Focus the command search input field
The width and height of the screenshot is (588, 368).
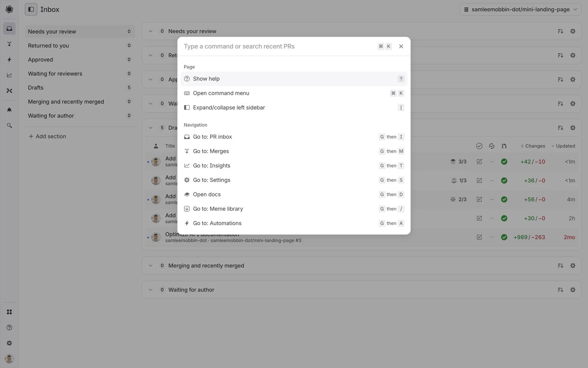276,46
